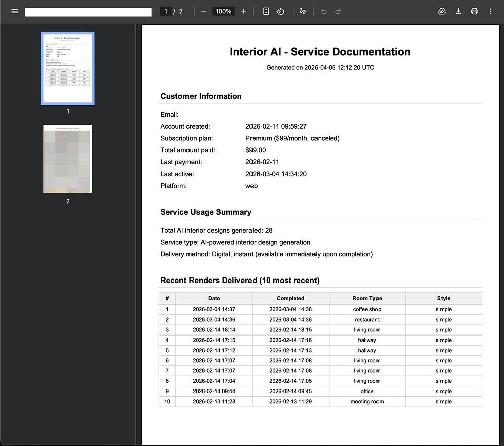Rotate the document counterclockwise
This screenshot has width=504, height=446.
(281, 11)
